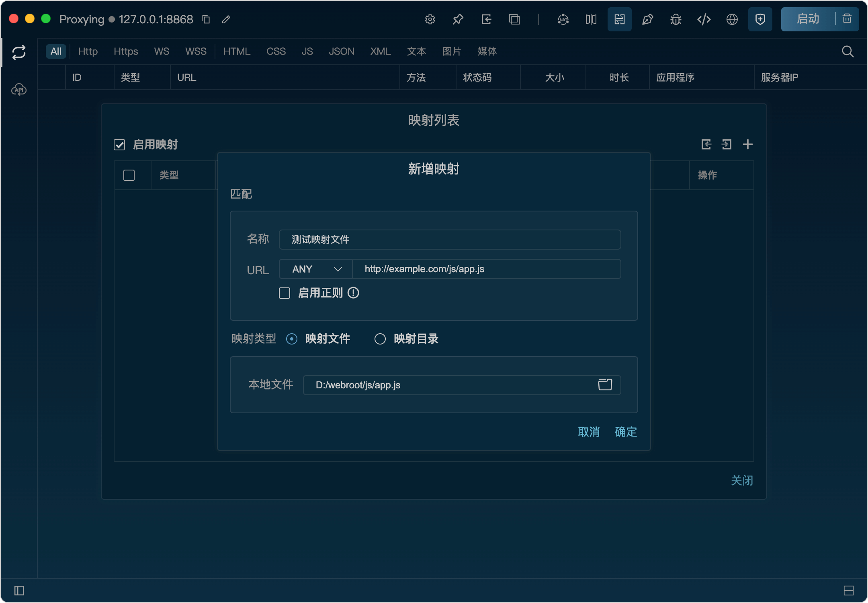
Task: Browse for local file with folder icon
Action: coord(605,385)
